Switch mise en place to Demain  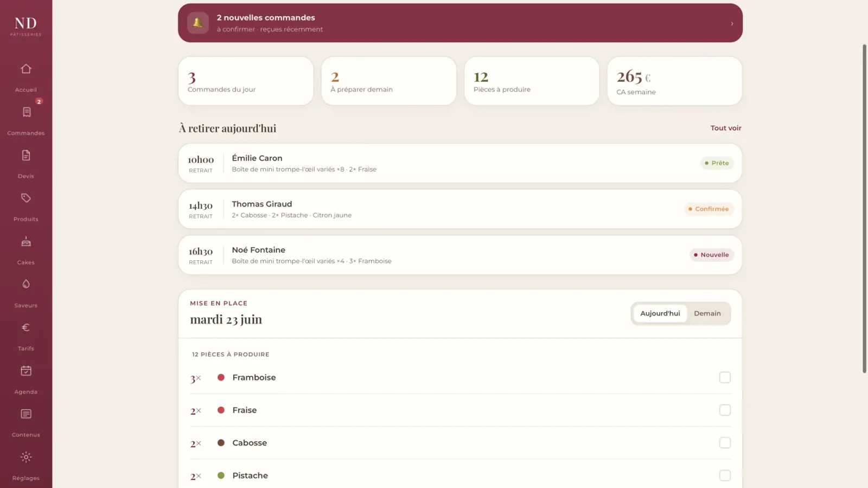pos(707,313)
